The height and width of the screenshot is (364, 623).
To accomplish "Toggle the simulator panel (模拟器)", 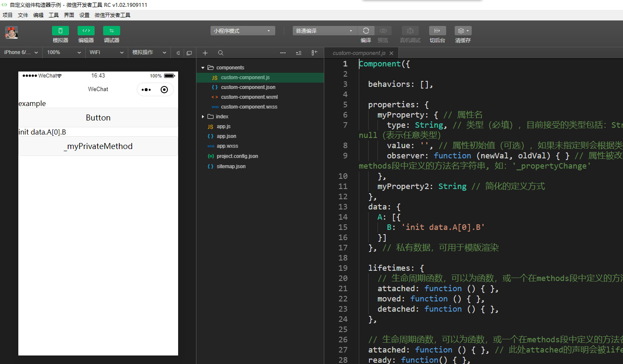I will click(x=60, y=31).
